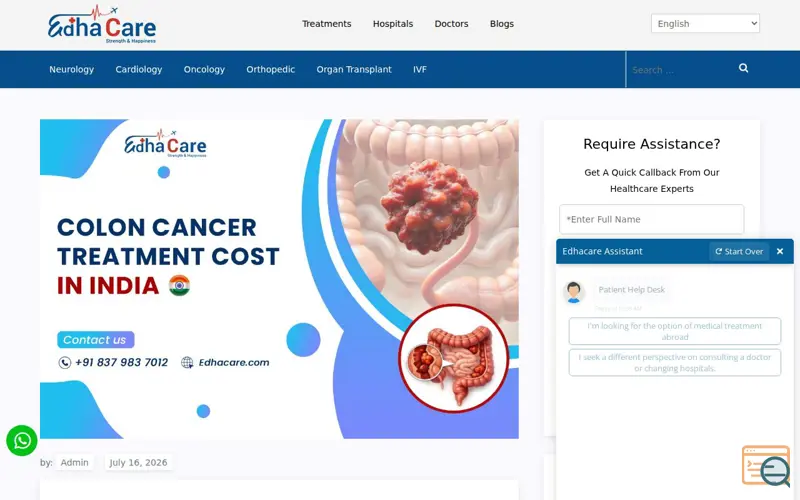
Task: Click the Require Assistance? heading
Action: point(652,144)
